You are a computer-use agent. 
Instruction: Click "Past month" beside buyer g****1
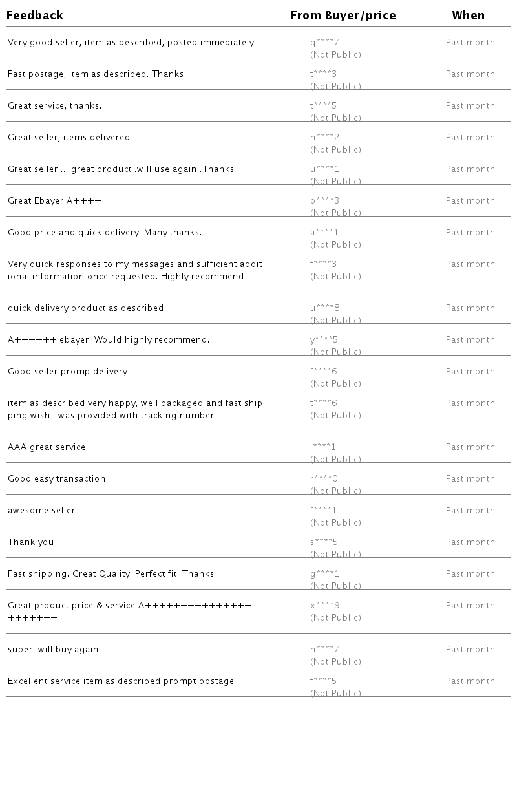point(470,574)
